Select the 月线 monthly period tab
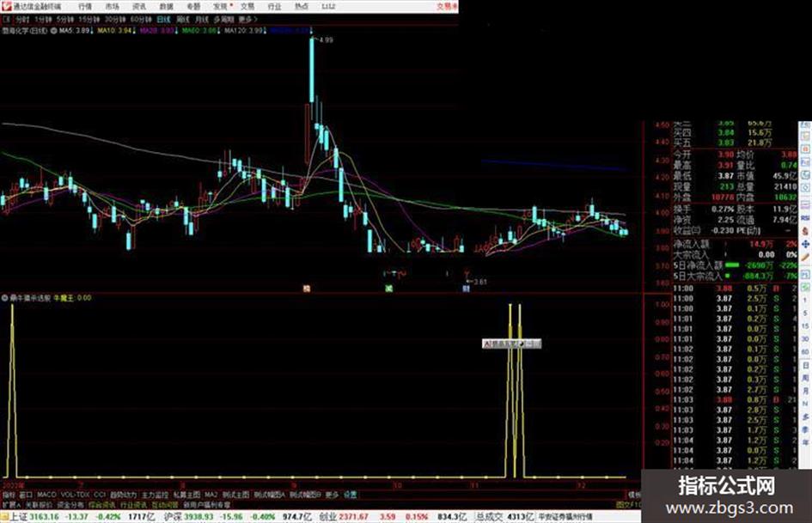The height and width of the screenshot is (523, 812). click(201, 19)
